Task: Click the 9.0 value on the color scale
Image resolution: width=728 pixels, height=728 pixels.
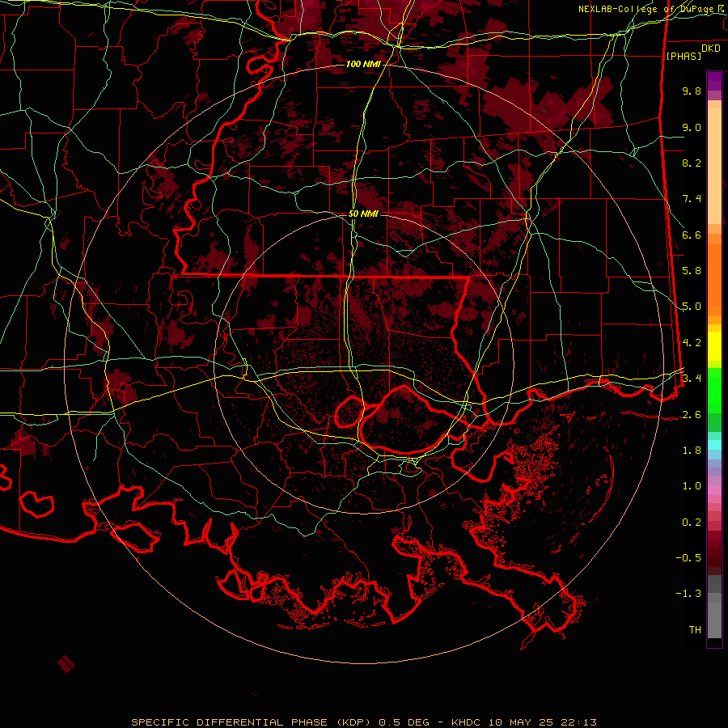Action: coord(692,127)
